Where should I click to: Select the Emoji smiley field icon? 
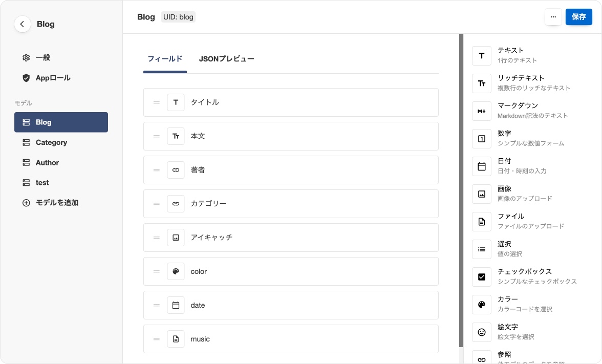[x=481, y=332]
